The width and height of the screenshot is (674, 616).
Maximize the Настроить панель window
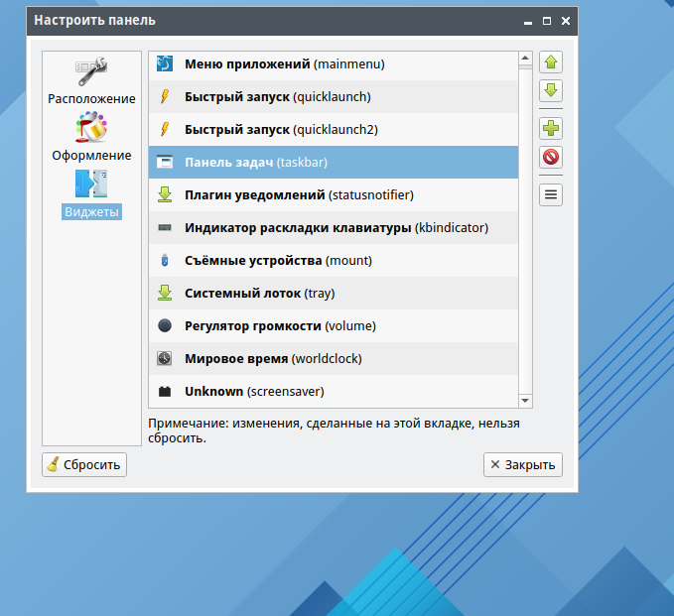[547, 21]
